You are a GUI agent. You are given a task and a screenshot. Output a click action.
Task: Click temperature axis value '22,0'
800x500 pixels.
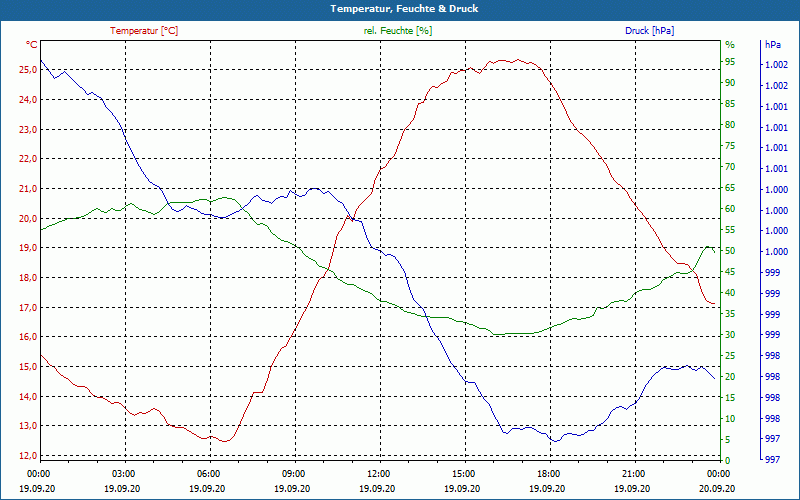[28, 159]
